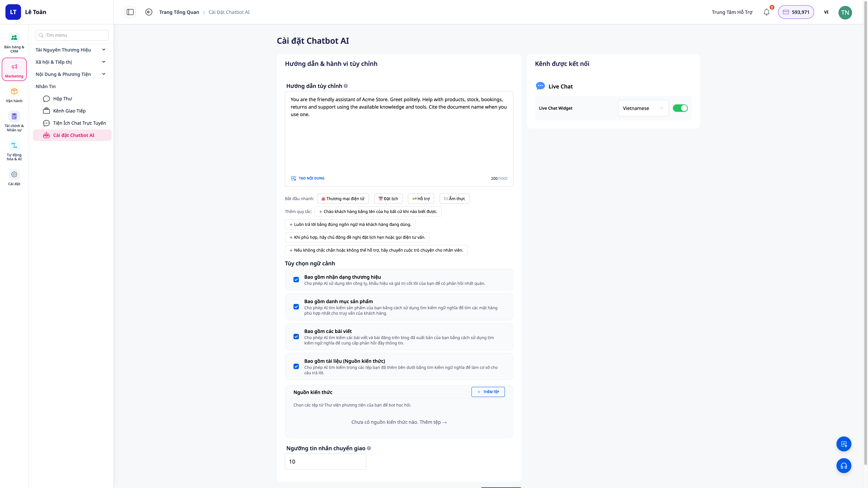This screenshot has height=488, width=868.
Task: Toggle the sidebar collapse icon
Action: (130, 12)
